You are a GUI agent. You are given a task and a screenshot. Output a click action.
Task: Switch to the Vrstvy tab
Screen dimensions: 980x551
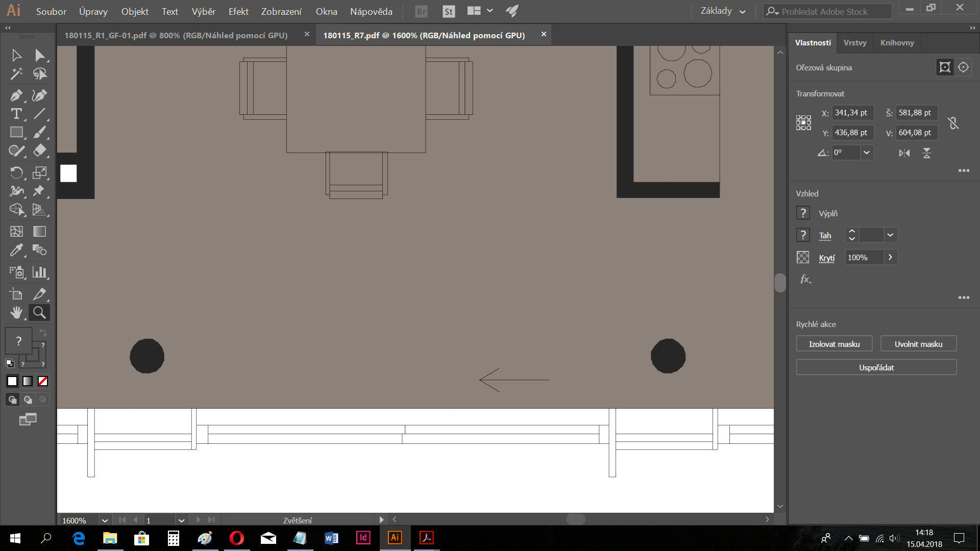click(x=855, y=43)
